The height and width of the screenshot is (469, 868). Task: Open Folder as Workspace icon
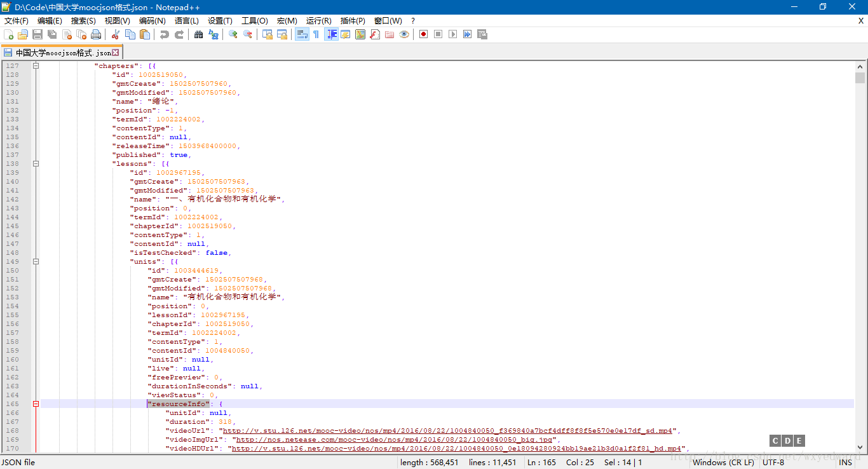click(x=390, y=34)
